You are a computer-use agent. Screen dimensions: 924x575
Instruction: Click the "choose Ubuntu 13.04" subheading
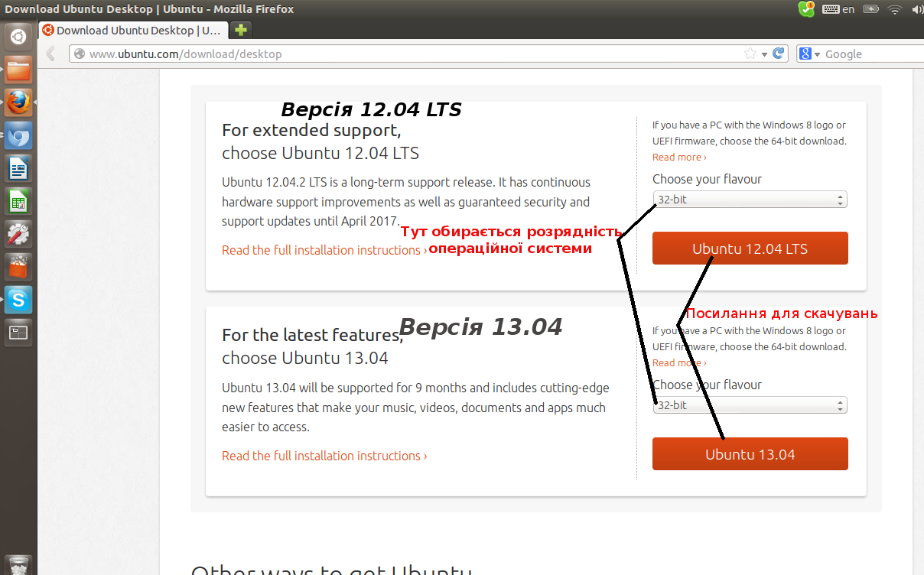click(x=305, y=358)
